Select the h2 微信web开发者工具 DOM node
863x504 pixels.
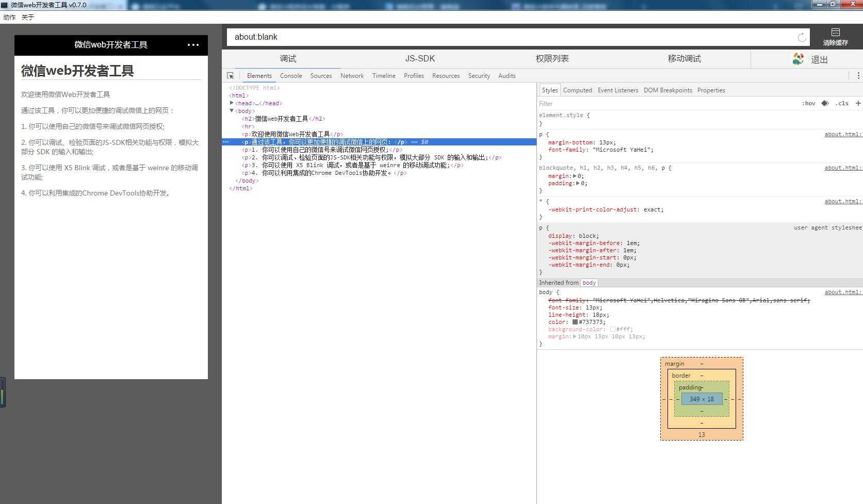(284, 119)
